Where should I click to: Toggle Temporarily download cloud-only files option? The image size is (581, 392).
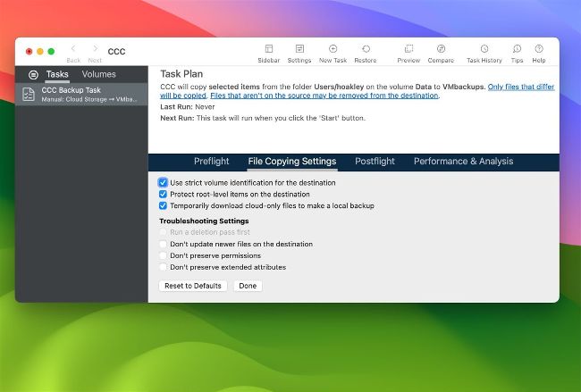click(x=163, y=205)
